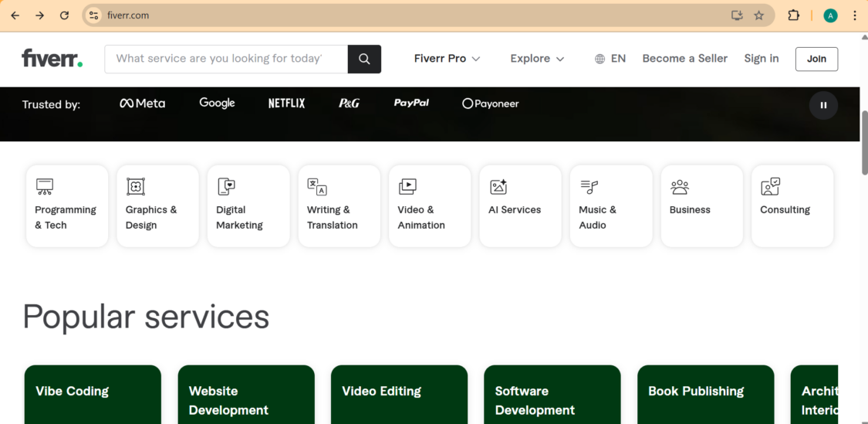This screenshot has width=868, height=424.
Task: Click the AI Services category icon
Action: click(x=498, y=187)
